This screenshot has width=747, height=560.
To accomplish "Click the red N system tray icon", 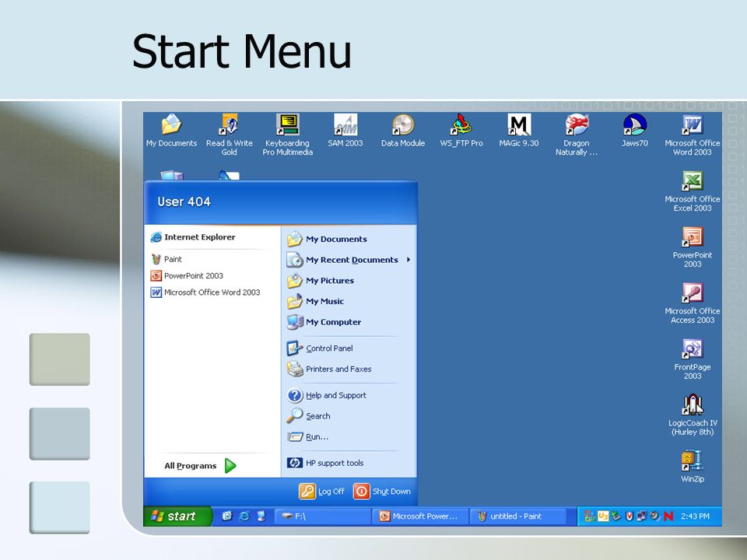I will coord(668,516).
